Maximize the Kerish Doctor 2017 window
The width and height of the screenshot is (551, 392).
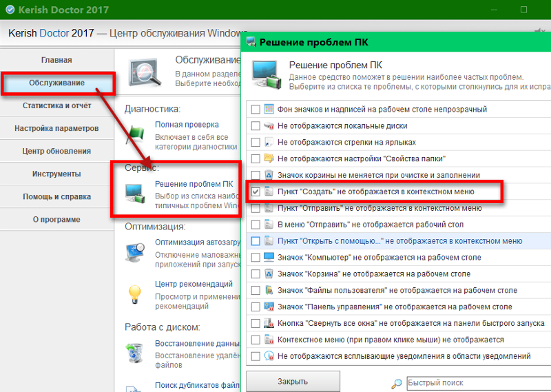point(523,10)
